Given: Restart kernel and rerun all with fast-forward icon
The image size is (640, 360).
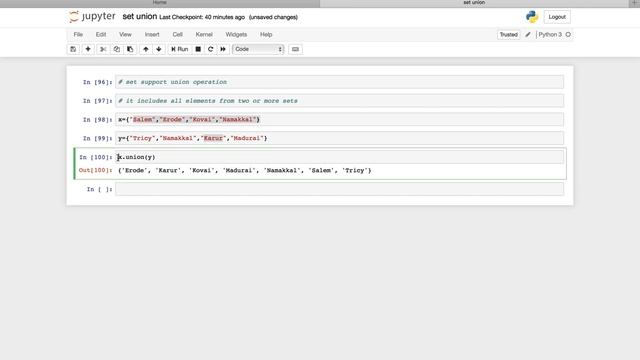Looking at the screenshot, I should [223, 49].
